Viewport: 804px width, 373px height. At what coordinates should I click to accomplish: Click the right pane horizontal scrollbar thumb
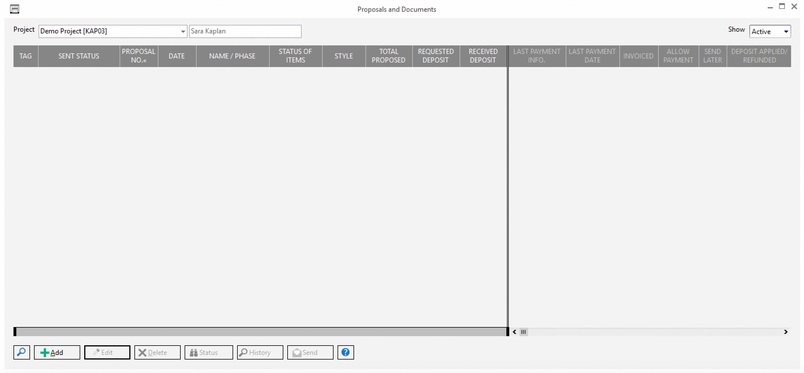(x=524, y=332)
